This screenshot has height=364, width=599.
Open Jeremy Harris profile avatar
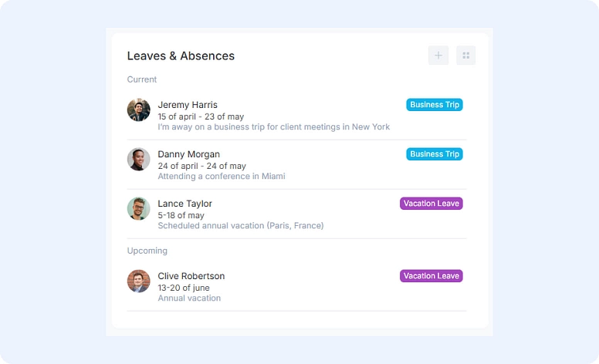click(139, 110)
